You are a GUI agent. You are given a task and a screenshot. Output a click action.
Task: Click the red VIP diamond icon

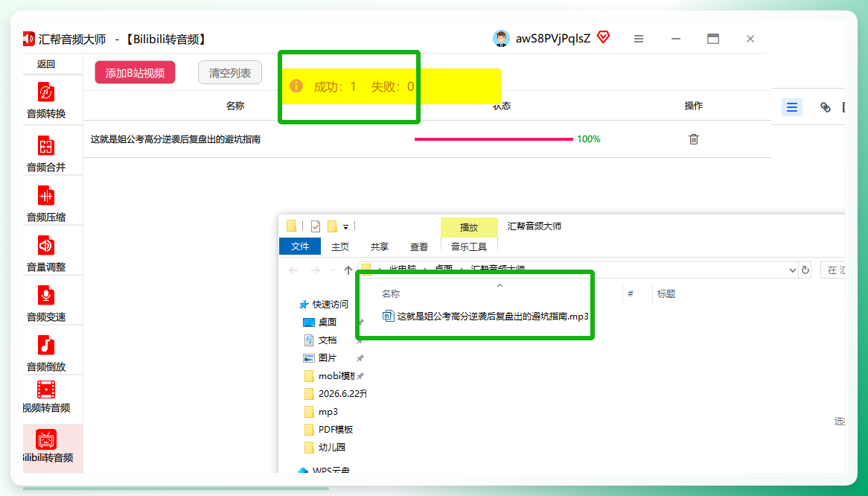[x=604, y=37]
